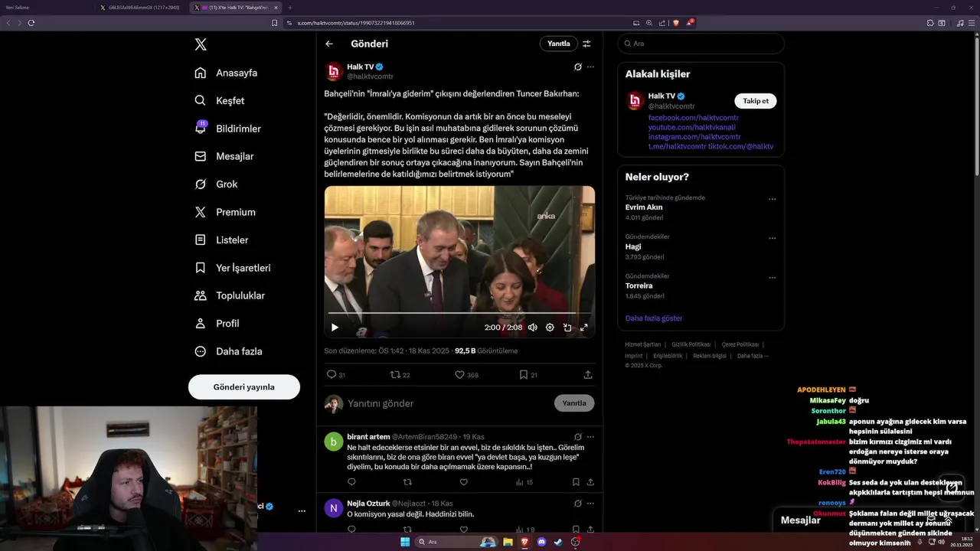The height and width of the screenshot is (551, 980).
Task: View analytics of birant artem's comment
Action: click(524, 482)
